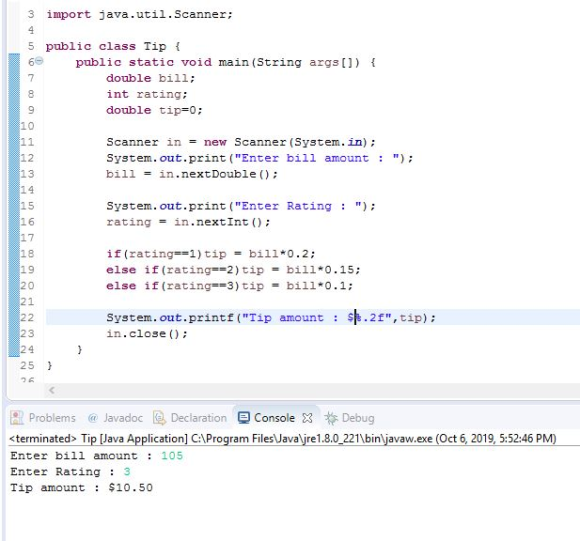Switch to the Problems tab
The width and height of the screenshot is (580, 541).
point(43,418)
